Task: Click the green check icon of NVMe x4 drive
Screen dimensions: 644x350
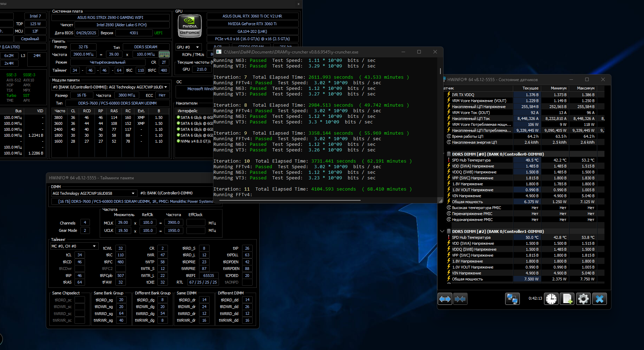Action: tap(178, 141)
